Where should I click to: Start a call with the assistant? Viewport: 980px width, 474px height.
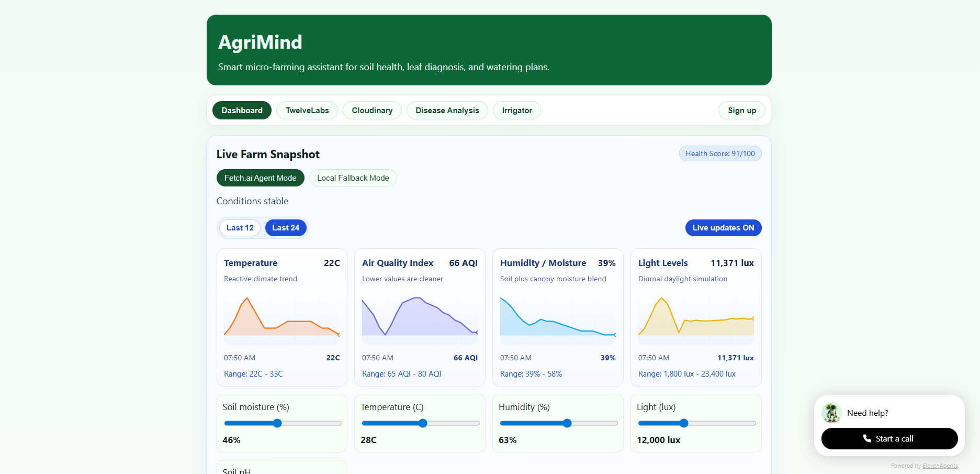coord(889,439)
